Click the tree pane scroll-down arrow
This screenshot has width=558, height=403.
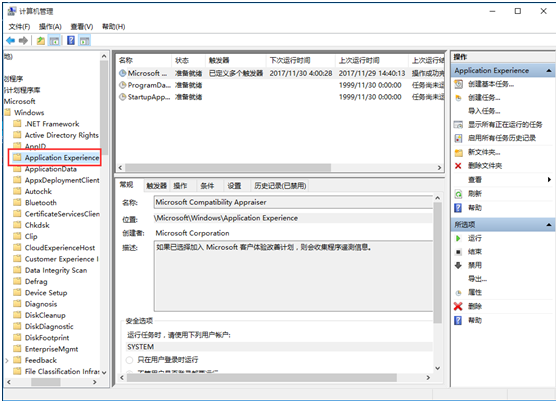104,373
